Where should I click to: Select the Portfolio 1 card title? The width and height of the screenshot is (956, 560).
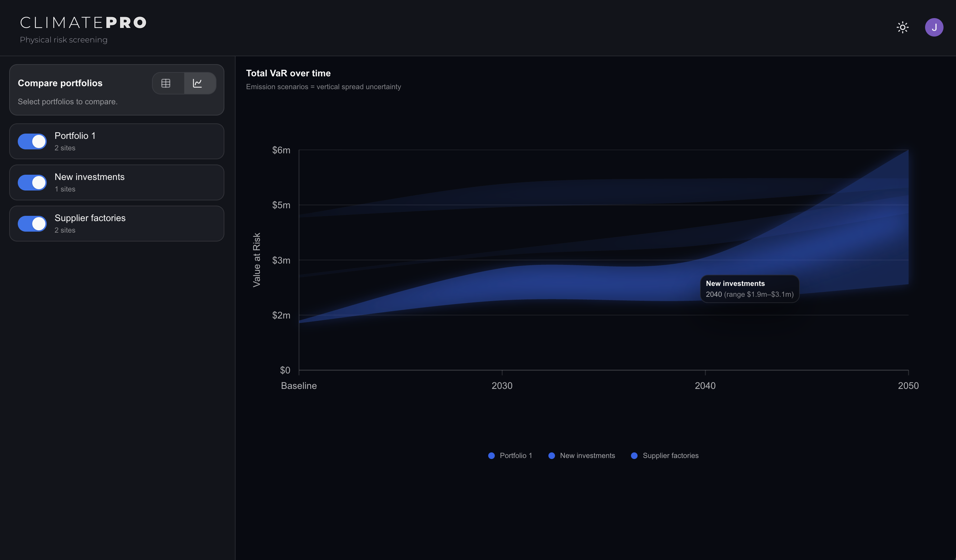75,136
